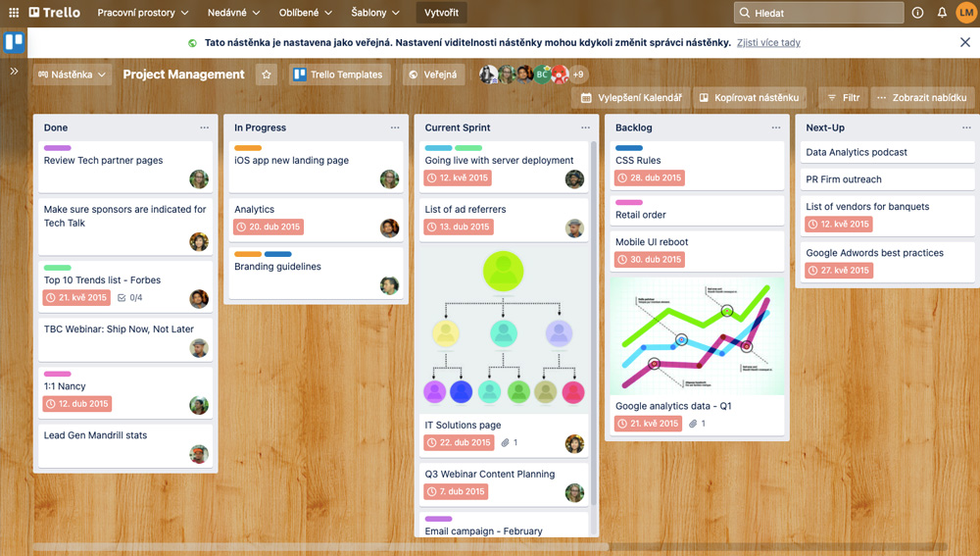Click the member avatar on Q3 Webinar Content Planning
Viewport: 980px width, 556px height.
tap(574, 493)
